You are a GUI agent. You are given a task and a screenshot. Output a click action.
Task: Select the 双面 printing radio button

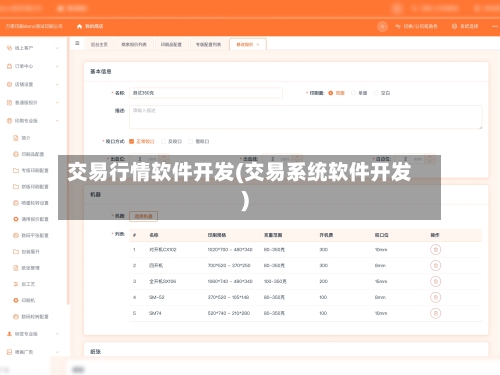[331, 93]
